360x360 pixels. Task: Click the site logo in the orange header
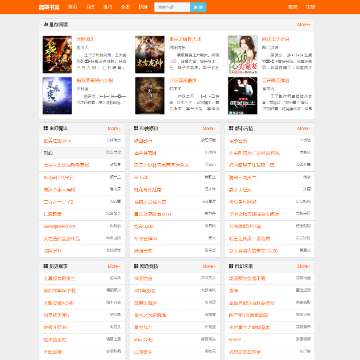49,7
